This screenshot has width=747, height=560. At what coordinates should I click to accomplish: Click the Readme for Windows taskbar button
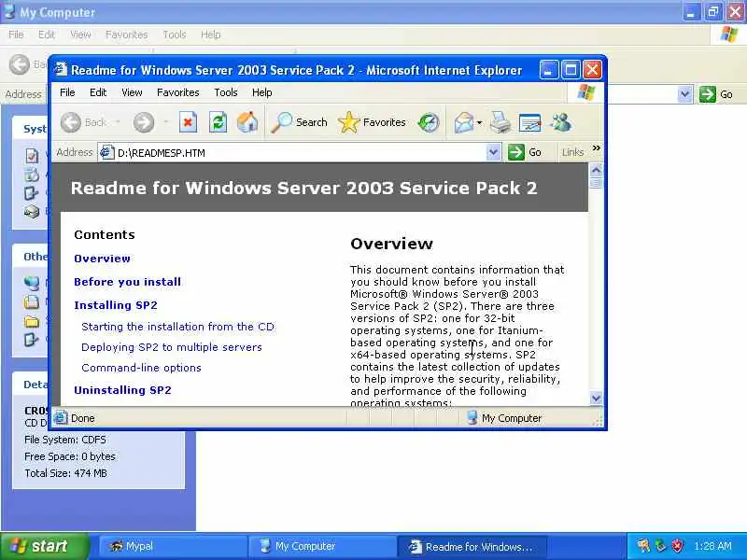pos(472,546)
